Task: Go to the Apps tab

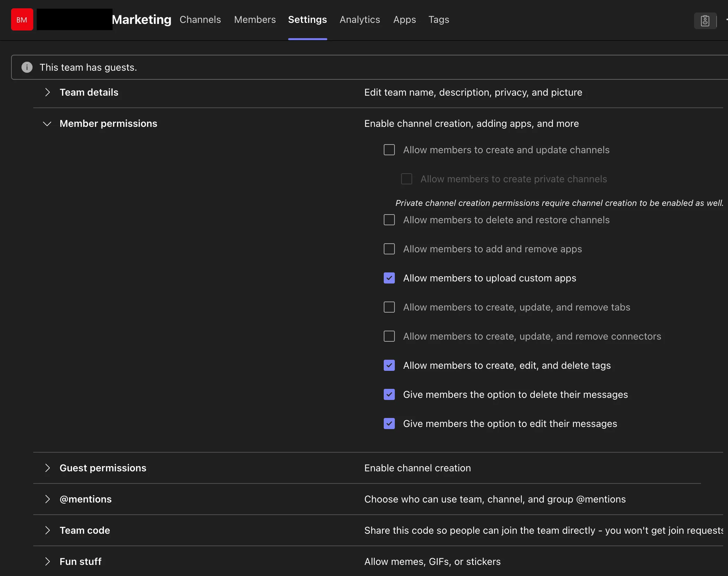Action: (405, 19)
